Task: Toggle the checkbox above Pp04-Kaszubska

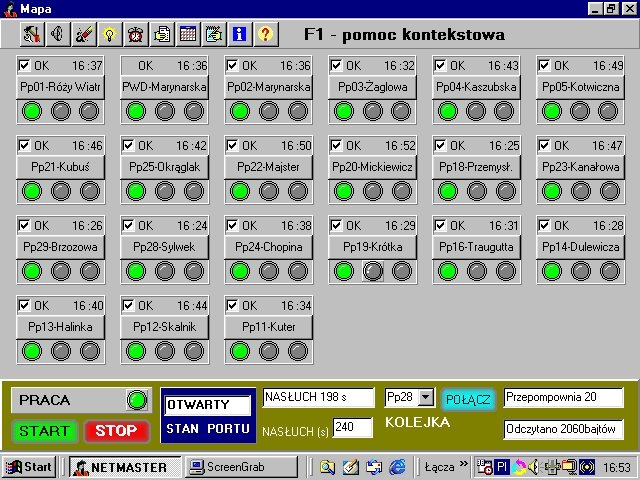Action: tap(440, 65)
